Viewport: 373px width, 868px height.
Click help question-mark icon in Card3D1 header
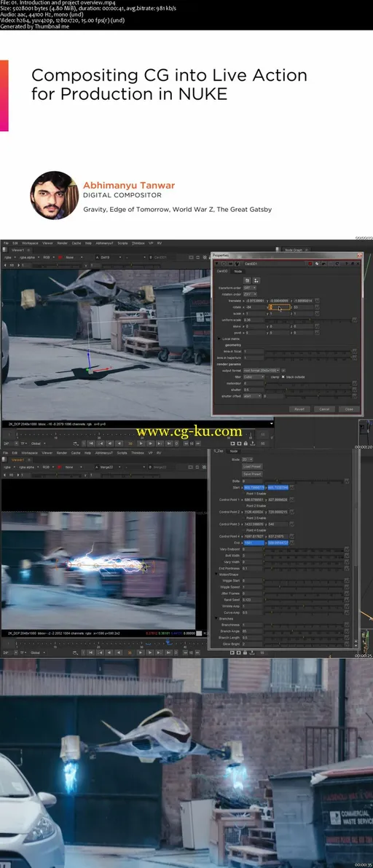(x=346, y=264)
